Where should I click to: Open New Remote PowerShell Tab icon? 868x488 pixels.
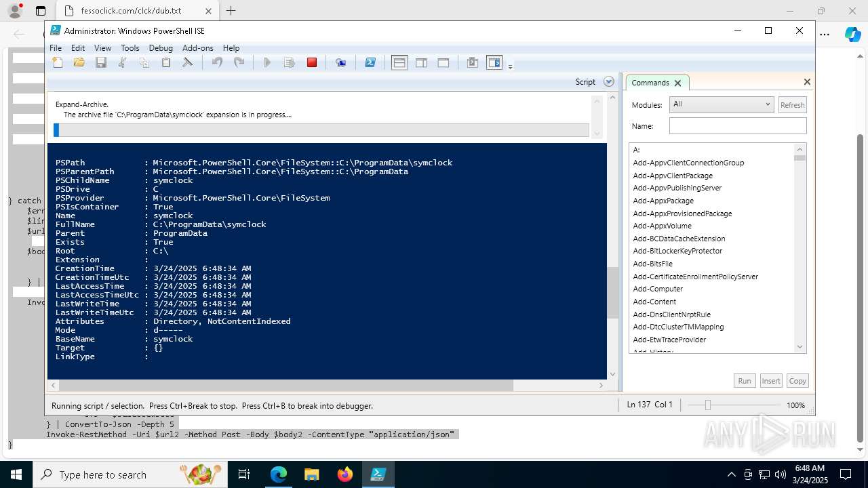click(341, 62)
